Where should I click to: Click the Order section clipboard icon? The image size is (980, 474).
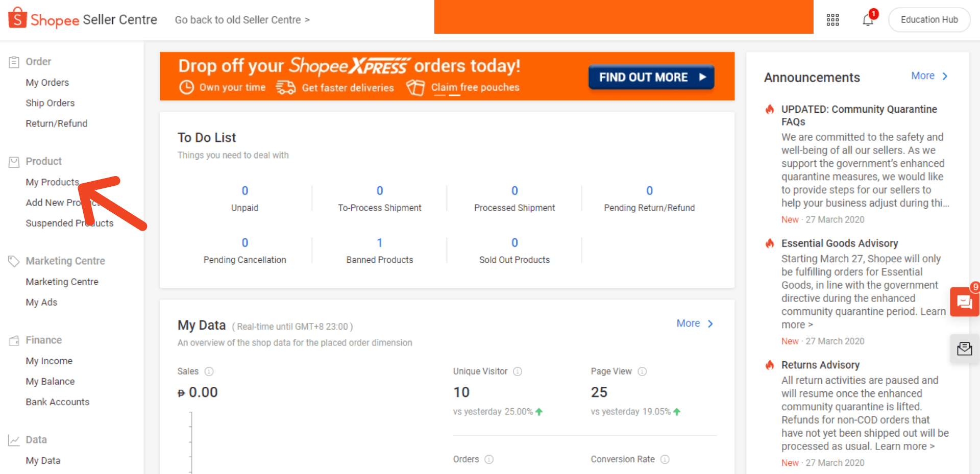point(14,62)
